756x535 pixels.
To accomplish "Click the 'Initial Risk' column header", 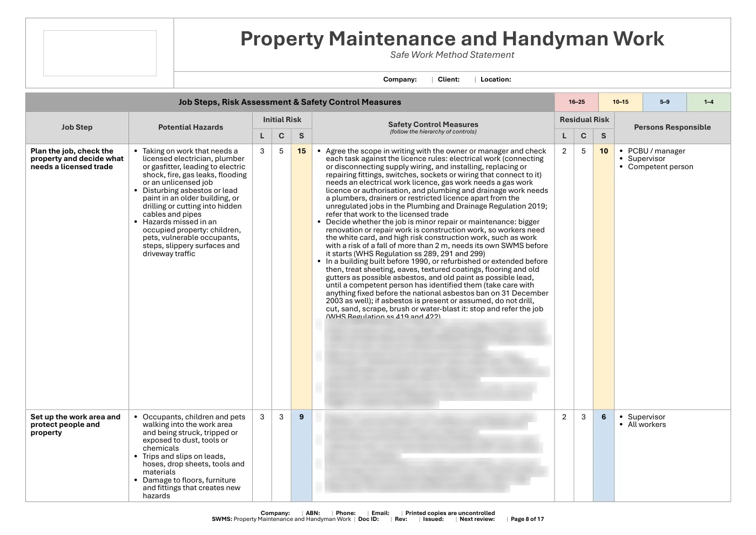I will click(282, 120).
